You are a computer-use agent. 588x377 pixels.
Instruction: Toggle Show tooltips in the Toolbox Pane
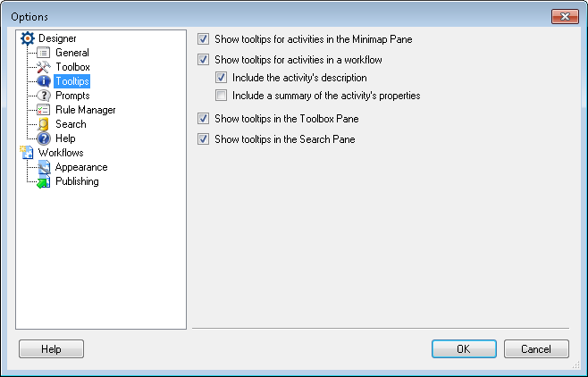tap(203, 119)
